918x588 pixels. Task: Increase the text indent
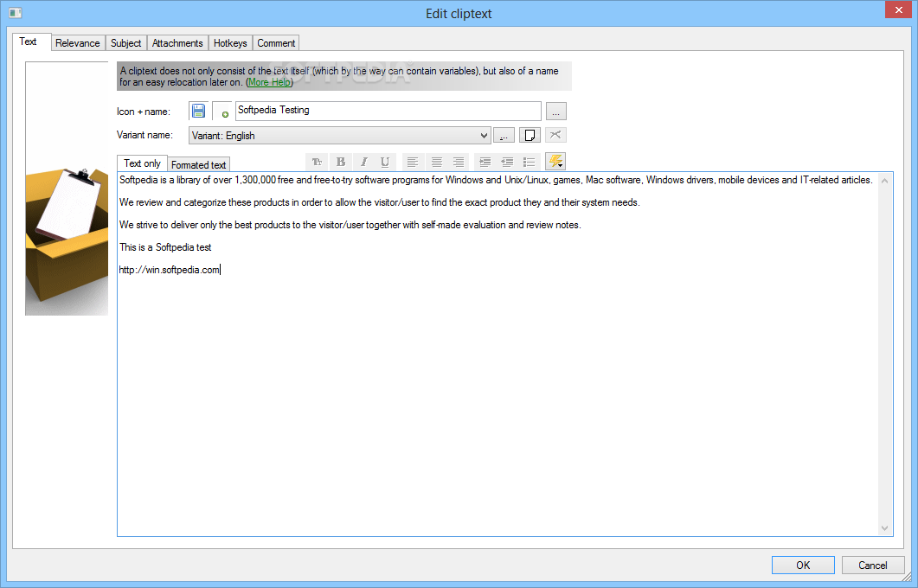(485, 162)
